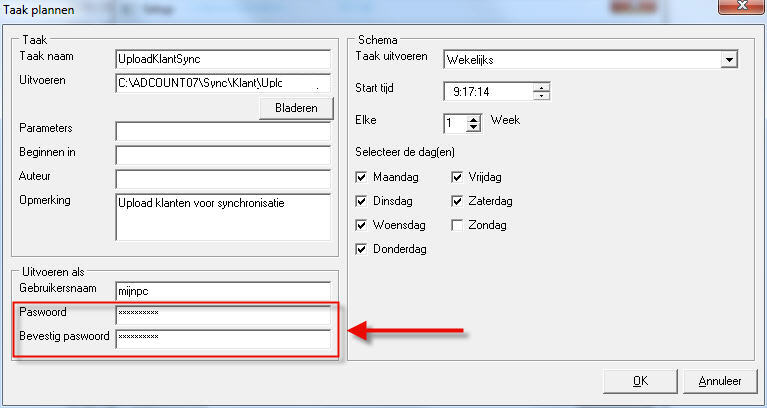Viewport: 767px width, 408px height.
Task: Cancel with the Annuleer button
Action: (x=720, y=381)
